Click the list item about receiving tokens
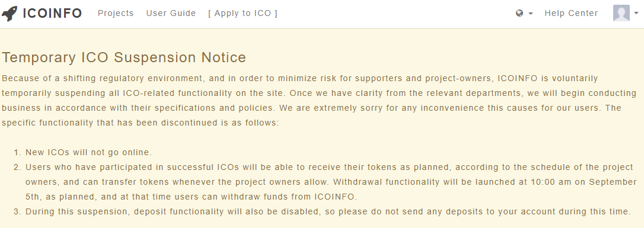 tap(331, 182)
